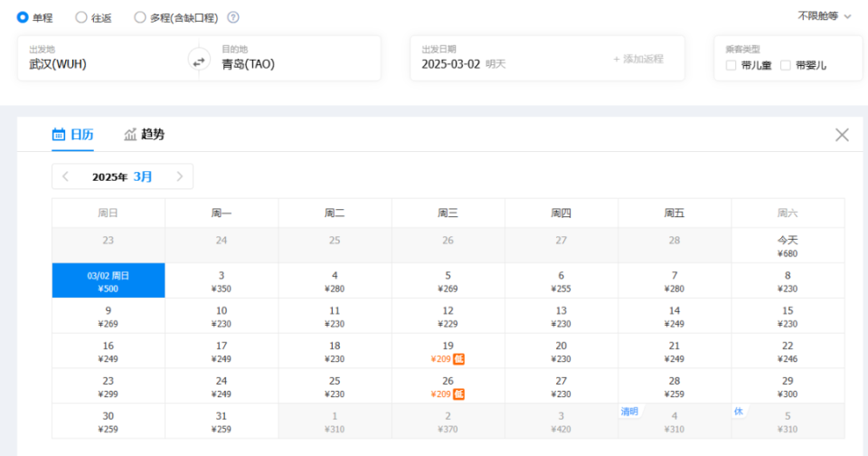Select 往返 round-trip radio button
868x456 pixels.
pyautogui.click(x=81, y=17)
